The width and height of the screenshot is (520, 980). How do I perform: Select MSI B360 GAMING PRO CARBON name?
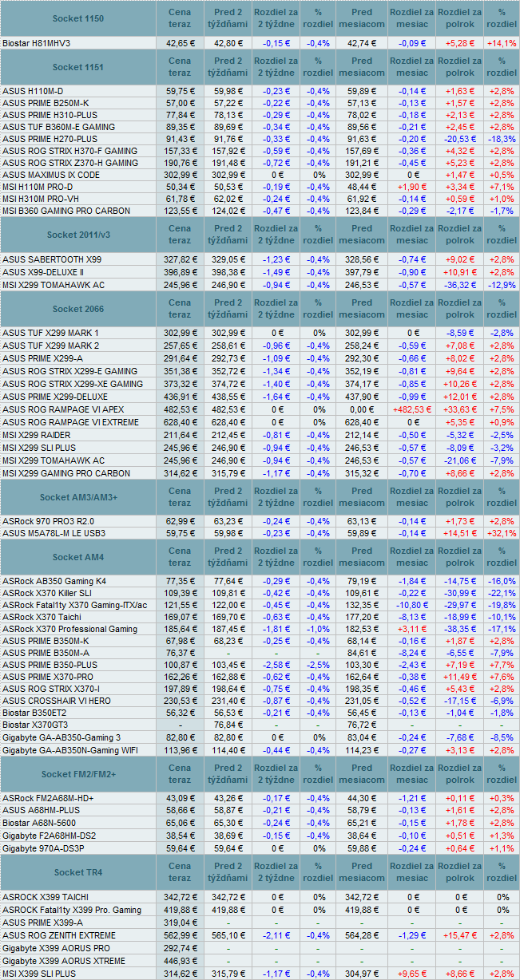pyautogui.click(x=65, y=211)
